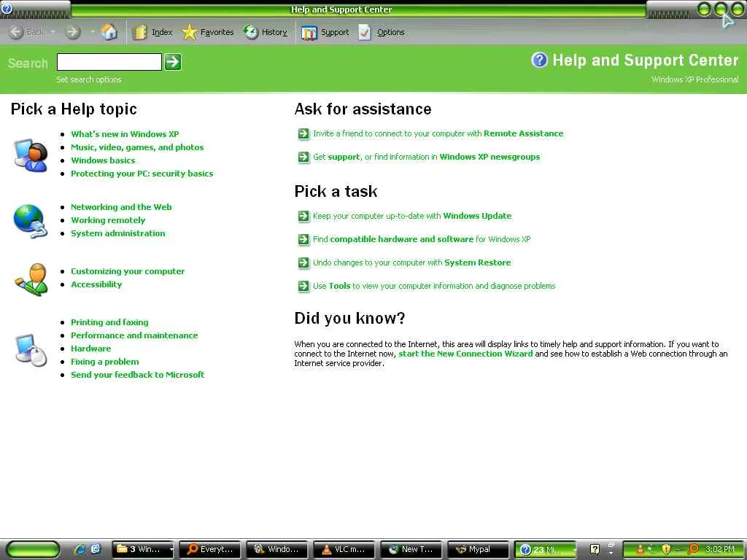Viewport: 747px width, 560px height.
Task: Open the Fixing a problem topic
Action: (x=105, y=362)
